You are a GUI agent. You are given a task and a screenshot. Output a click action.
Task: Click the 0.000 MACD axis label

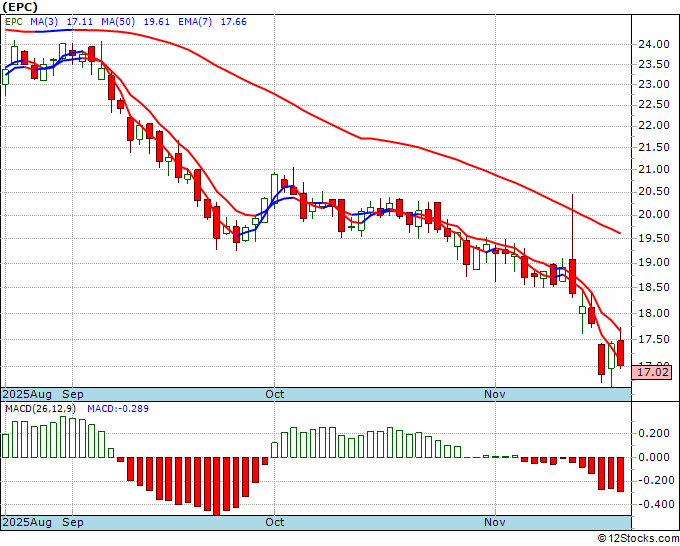654,457
